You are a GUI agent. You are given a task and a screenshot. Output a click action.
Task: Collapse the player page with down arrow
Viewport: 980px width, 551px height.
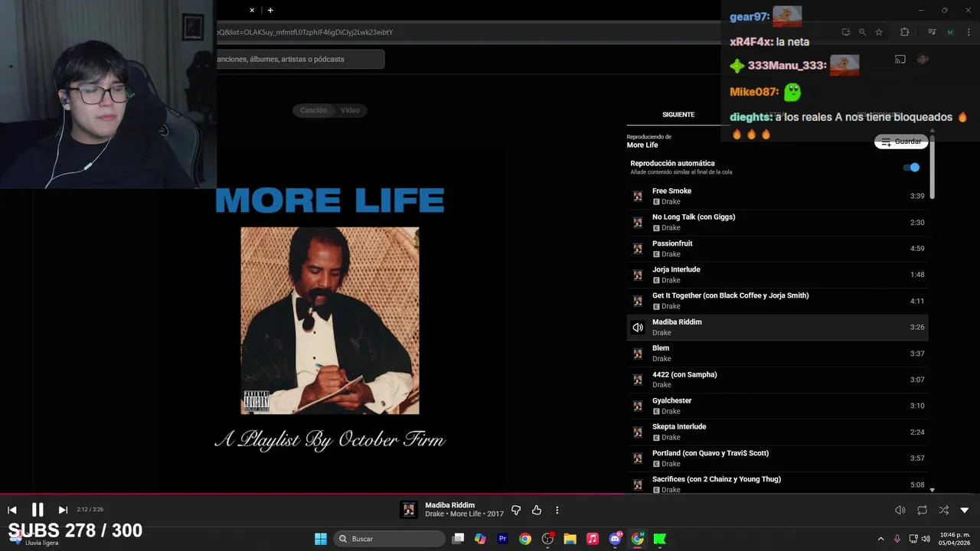click(x=965, y=510)
